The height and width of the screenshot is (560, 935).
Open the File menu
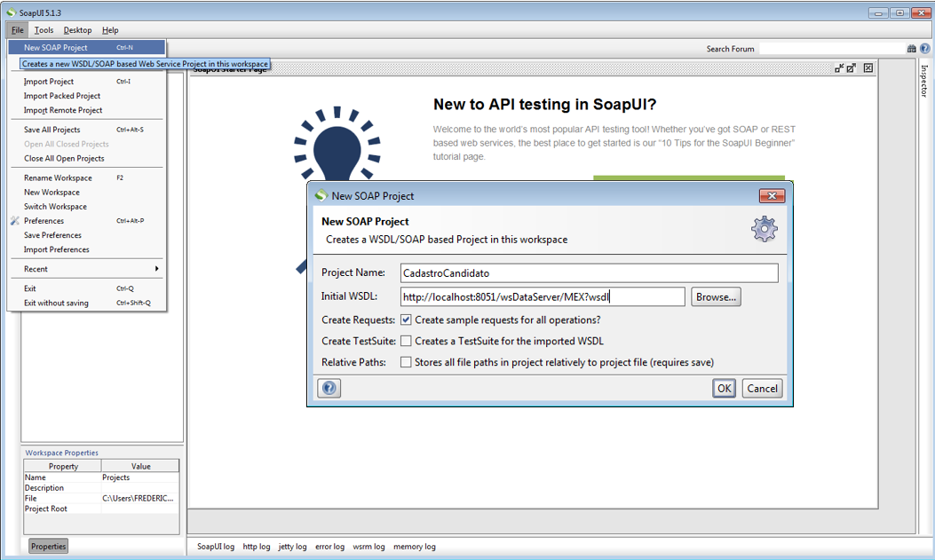pos(17,30)
